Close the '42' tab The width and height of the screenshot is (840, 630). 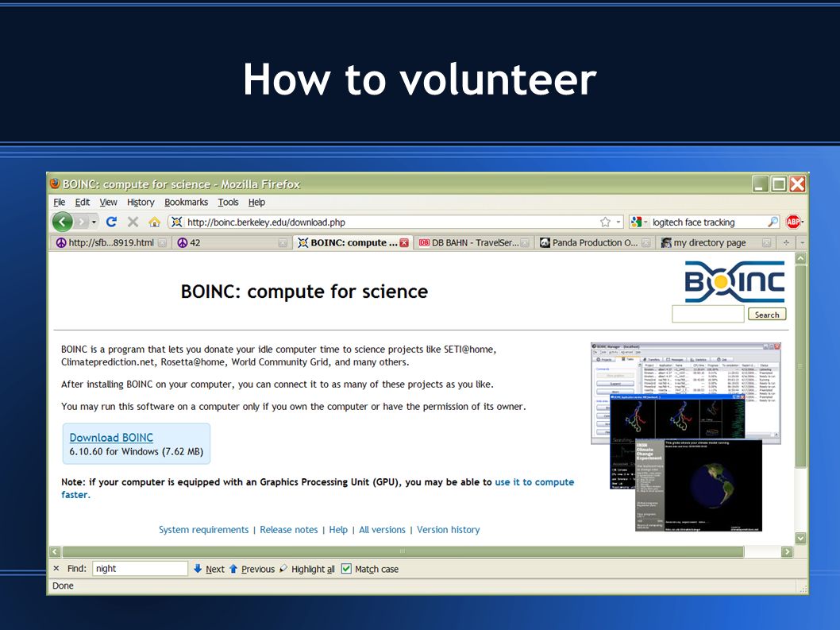[283, 243]
